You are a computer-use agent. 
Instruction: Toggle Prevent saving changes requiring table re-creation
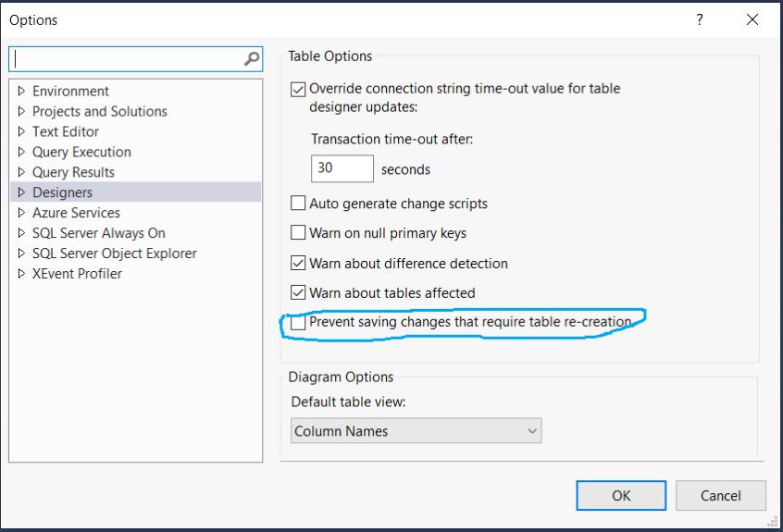tap(298, 322)
